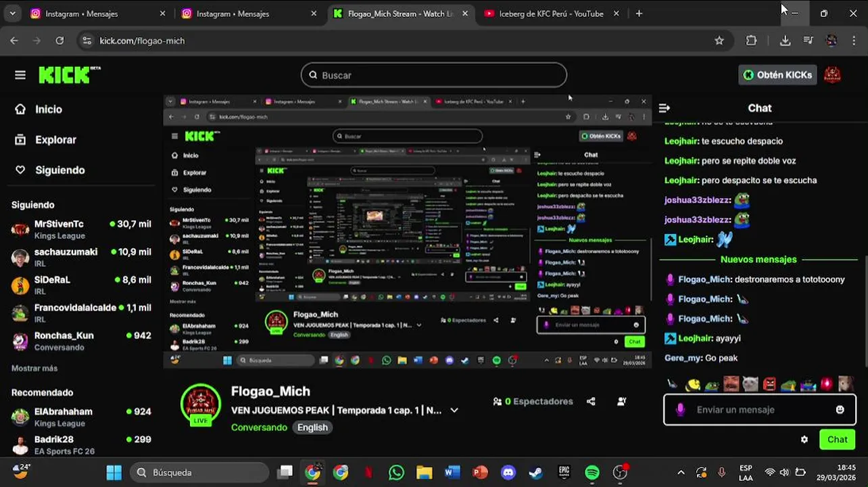Click the Espectadores viewers icon

498,401
